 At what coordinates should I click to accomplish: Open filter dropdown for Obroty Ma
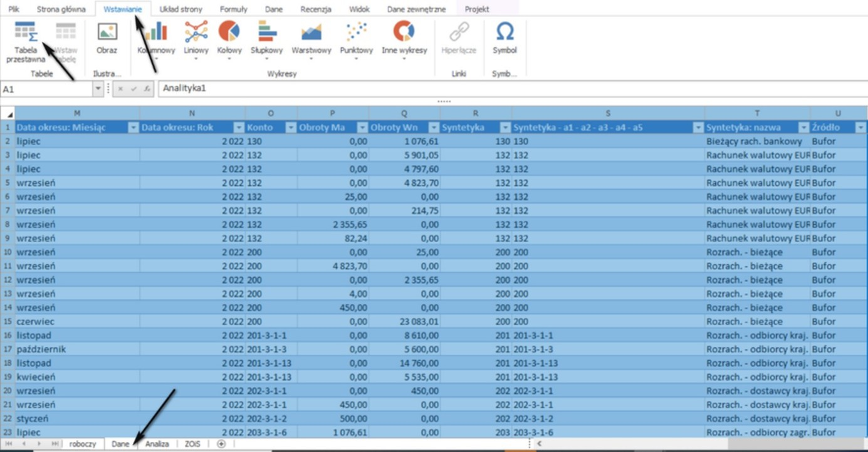362,128
